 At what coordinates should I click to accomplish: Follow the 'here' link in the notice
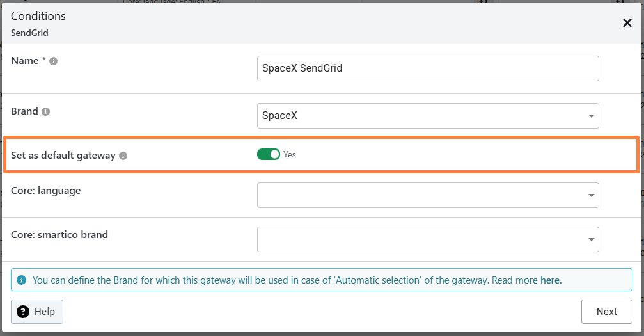pyautogui.click(x=550, y=280)
